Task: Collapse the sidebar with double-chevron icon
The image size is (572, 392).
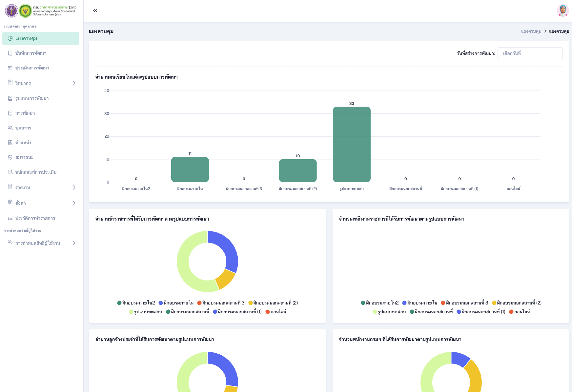Action: point(95,10)
